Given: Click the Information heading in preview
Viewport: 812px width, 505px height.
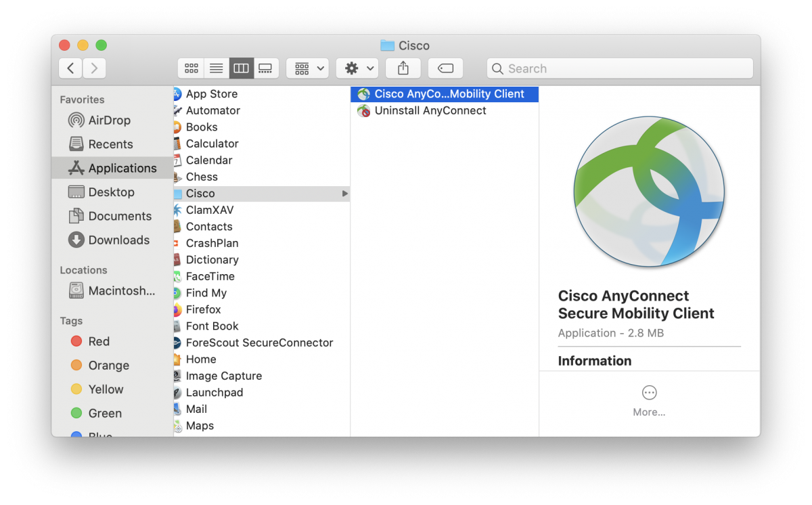Looking at the screenshot, I should point(595,361).
